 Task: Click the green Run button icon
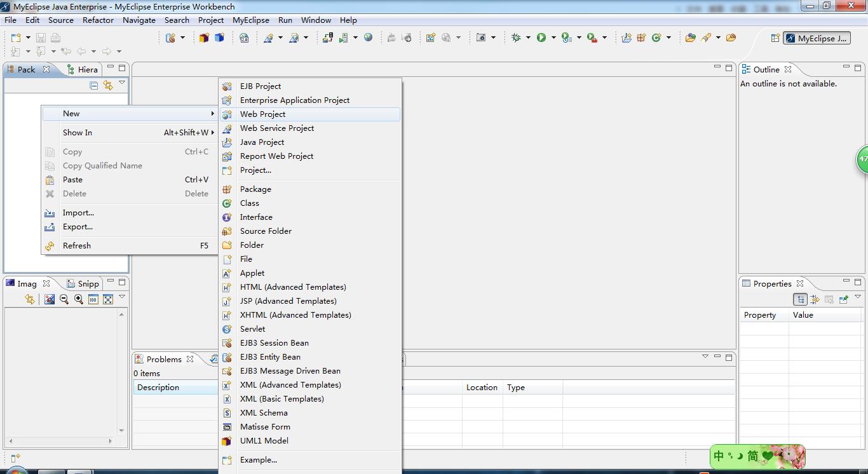541,38
